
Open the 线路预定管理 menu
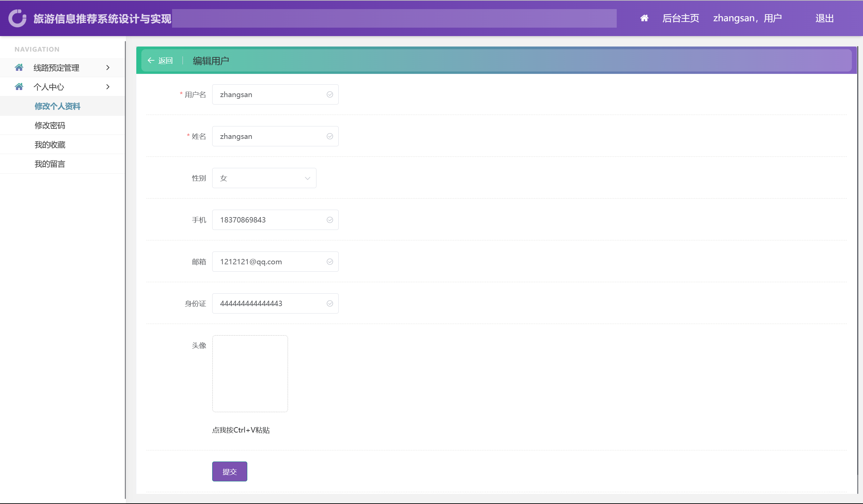point(62,68)
